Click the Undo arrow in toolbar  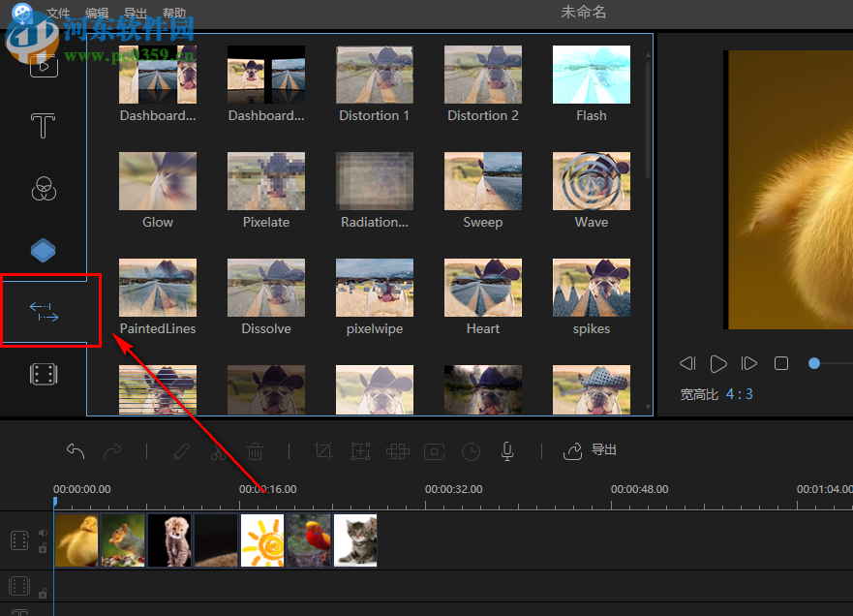[x=76, y=451]
